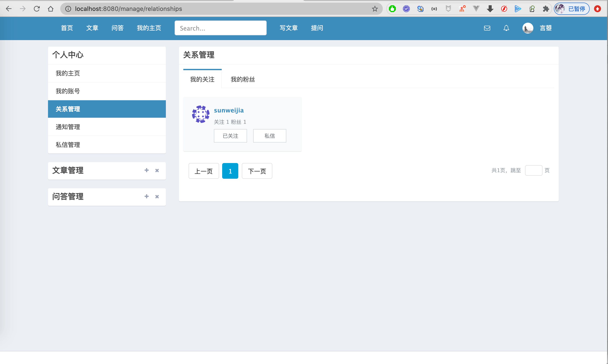The image size is (608, 364).
Task: Click the 私信 button for sunweijia
Action: pyautogui.click(x=269, y=136)
